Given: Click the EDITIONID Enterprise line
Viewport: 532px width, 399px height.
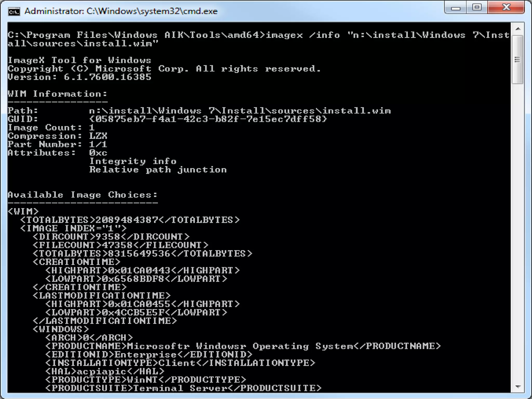Looking at the screenshot, I should [x=149, y=354].
